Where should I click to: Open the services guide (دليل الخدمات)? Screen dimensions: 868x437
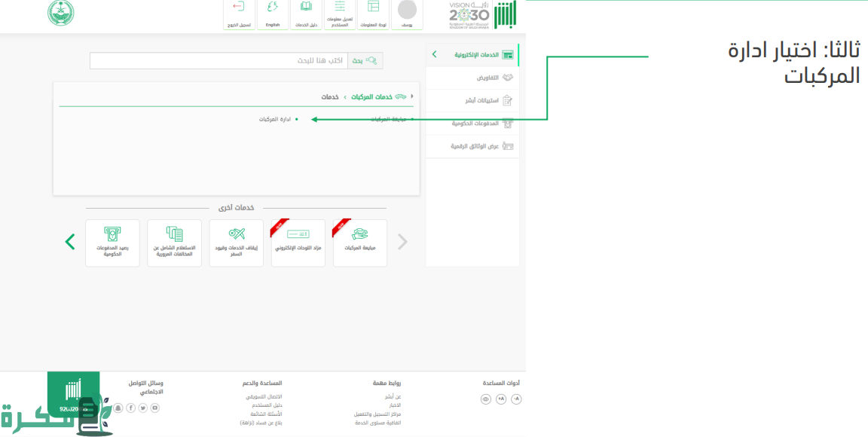click(306, 14)
